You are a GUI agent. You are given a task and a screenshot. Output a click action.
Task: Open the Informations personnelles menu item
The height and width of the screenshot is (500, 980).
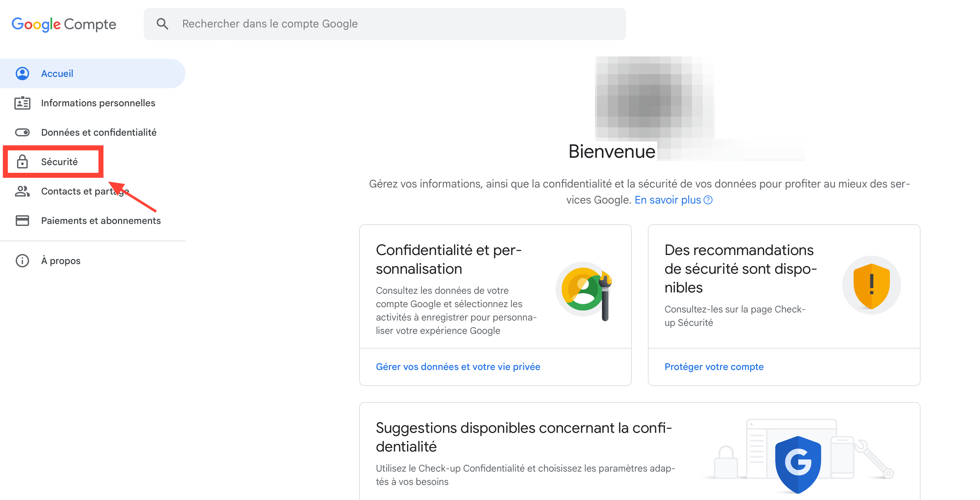98,103
